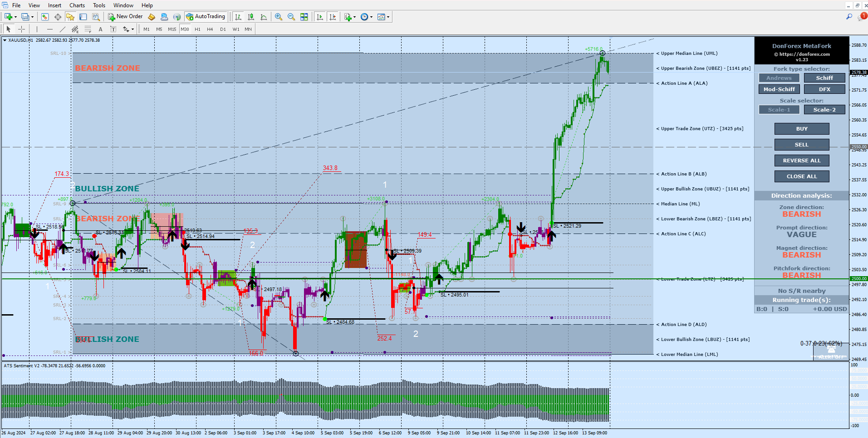Switch to the MN monthly timeframe
868x438 pixels.
coord(248,29)
